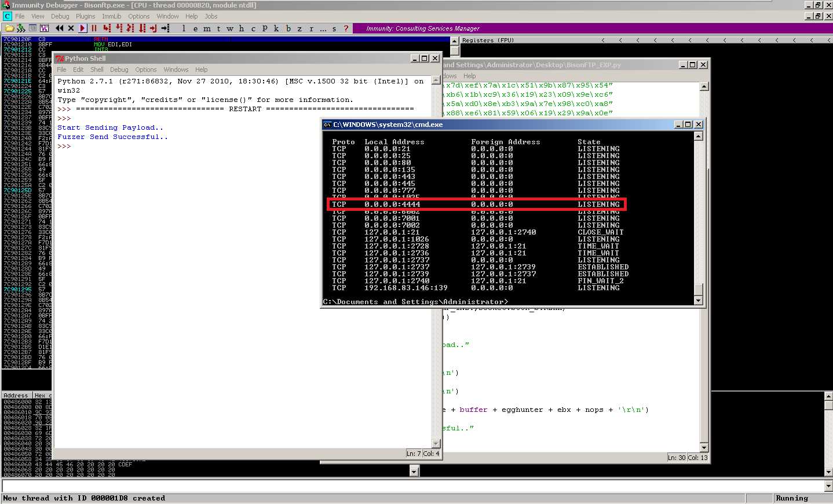This screenshot has height=504, width=833.
Task: Click the red question mark help icon
Action: [x=346, y=28]
